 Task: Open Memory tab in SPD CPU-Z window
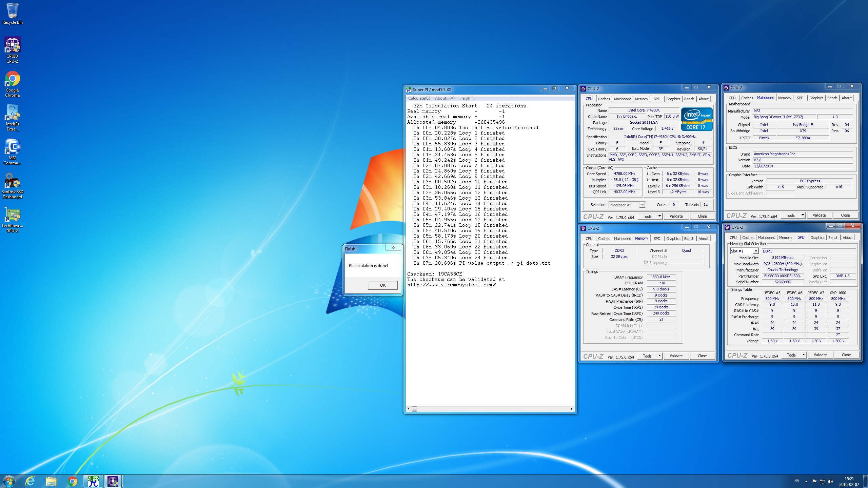click(x=785, y=238)
